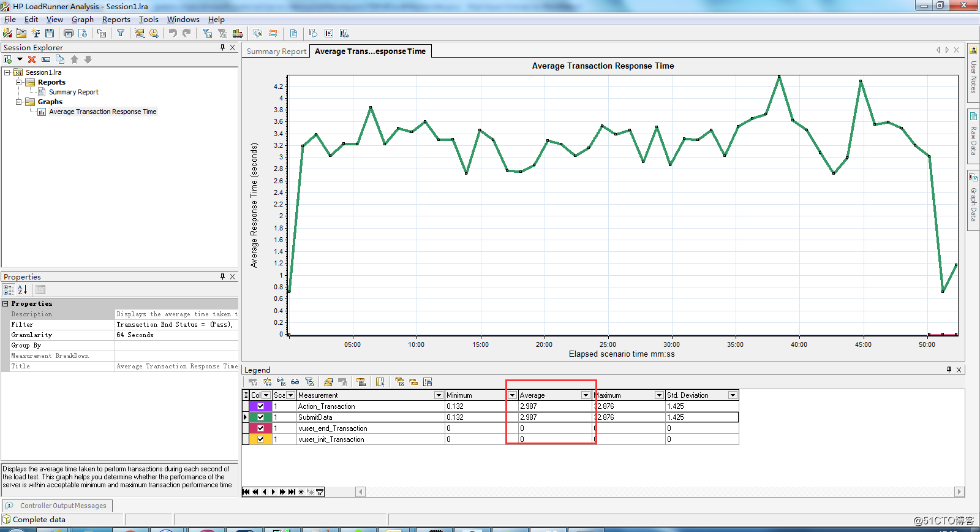
Task: Click the new session icon in the toolbar
Action: pyautogui.click(x=7, y=33)
